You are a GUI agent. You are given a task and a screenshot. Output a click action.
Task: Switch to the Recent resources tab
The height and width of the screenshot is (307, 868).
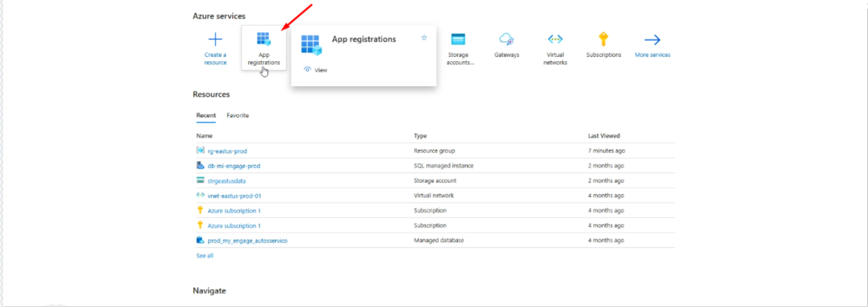pyautogui.click(x=206, y=116)
